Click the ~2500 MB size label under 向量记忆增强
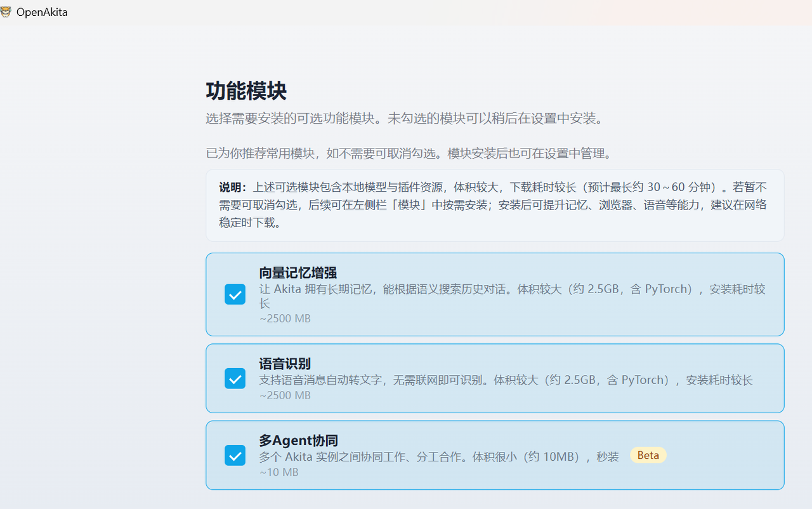 [285, 318]
